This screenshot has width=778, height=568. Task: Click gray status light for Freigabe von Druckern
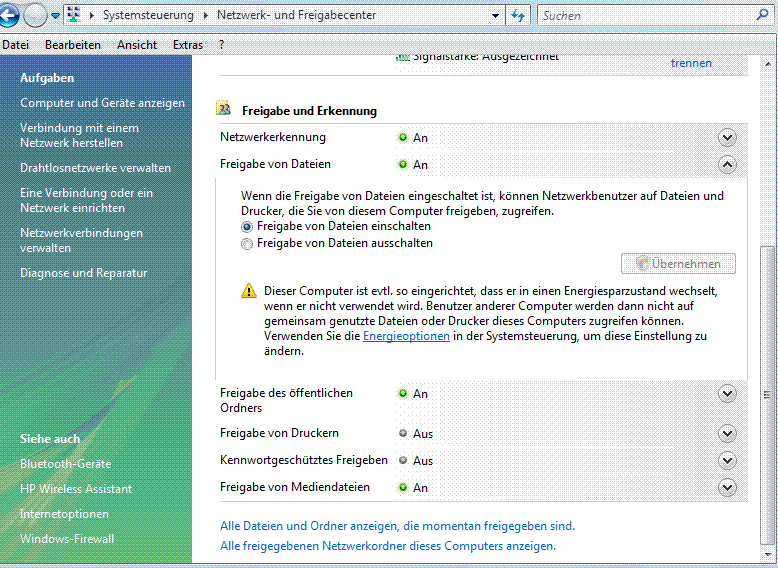click(x=403, y=434)
